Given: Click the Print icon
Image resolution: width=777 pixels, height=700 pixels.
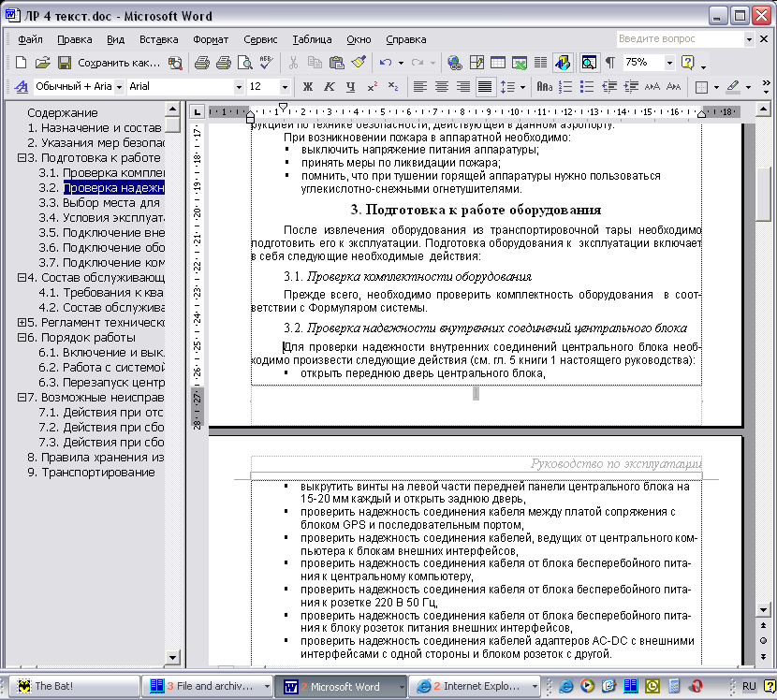Looking at the screenshot, I should click(x=201, y=63).
